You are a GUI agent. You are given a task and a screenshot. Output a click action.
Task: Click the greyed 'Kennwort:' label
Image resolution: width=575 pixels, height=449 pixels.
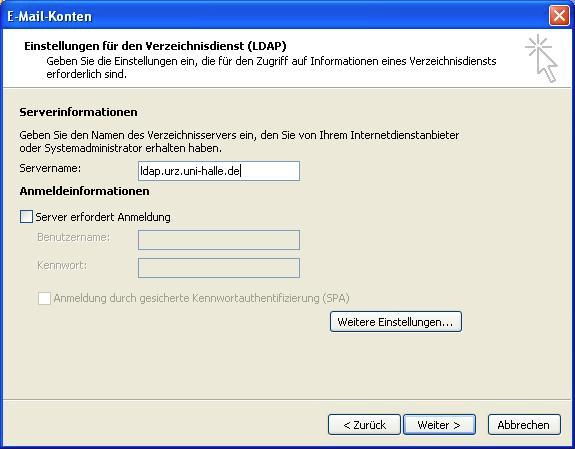coord(62,265)
